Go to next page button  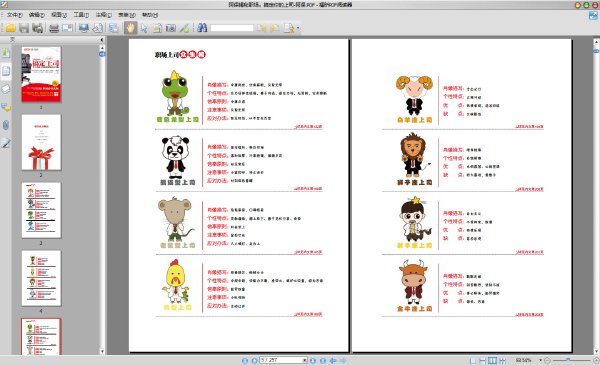pos(313,360)
